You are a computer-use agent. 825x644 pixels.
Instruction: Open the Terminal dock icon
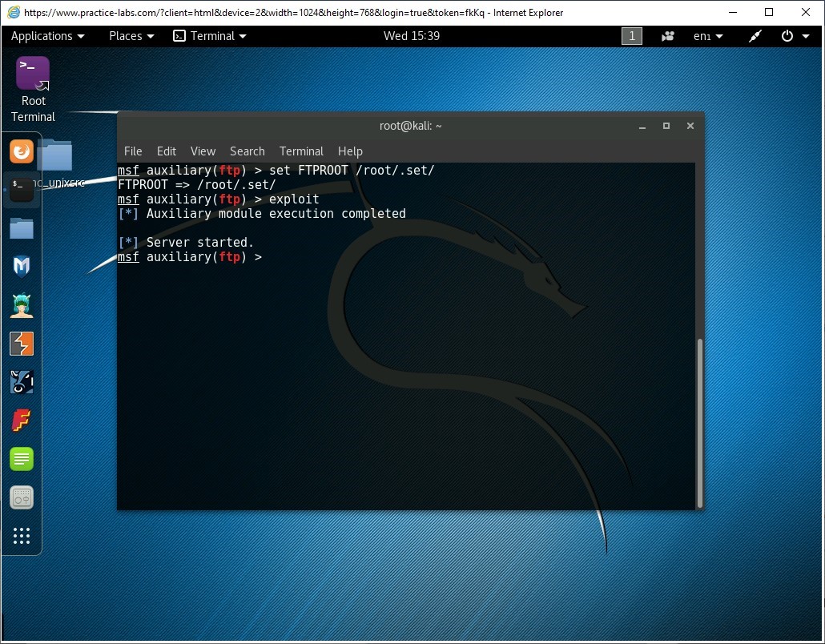pyautogui.click(x=22, y=190)
